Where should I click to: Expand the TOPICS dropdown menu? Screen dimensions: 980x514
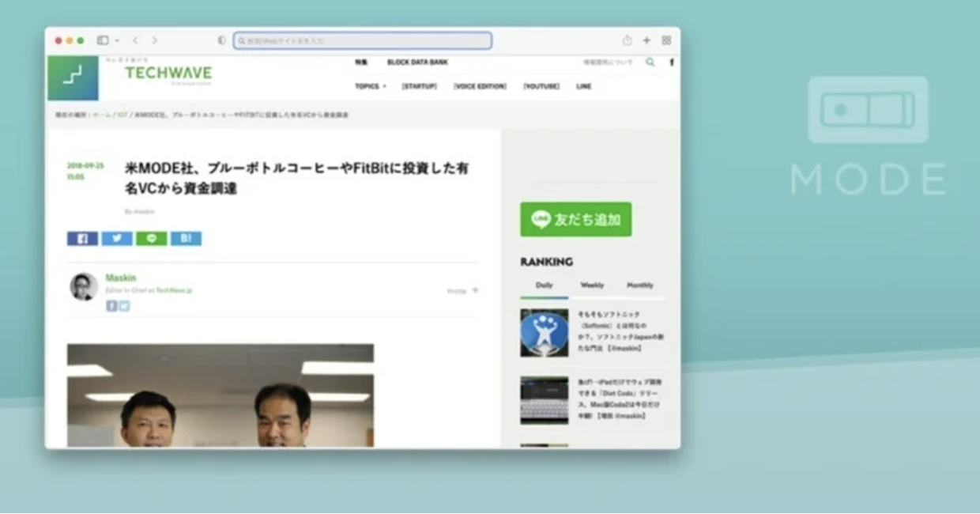click(370, 86)
